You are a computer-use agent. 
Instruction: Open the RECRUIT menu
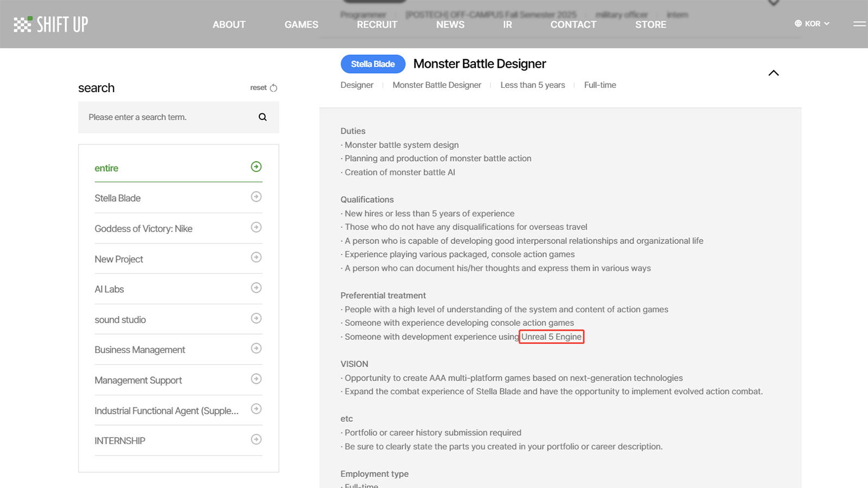point(377,24)
